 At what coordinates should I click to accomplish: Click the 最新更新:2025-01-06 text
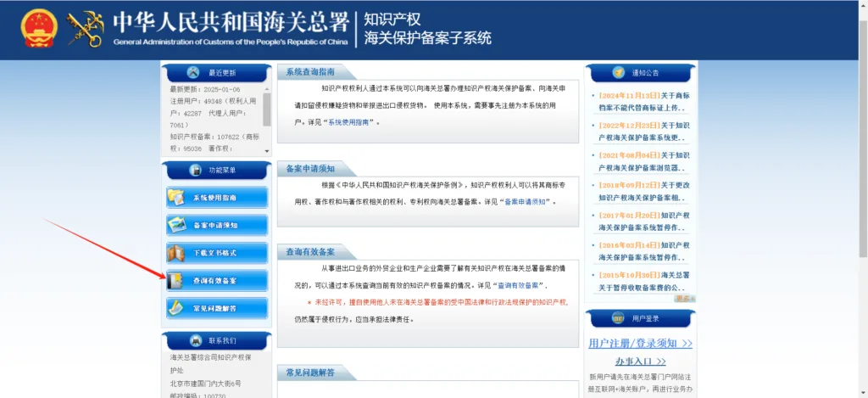click(205, 89)
